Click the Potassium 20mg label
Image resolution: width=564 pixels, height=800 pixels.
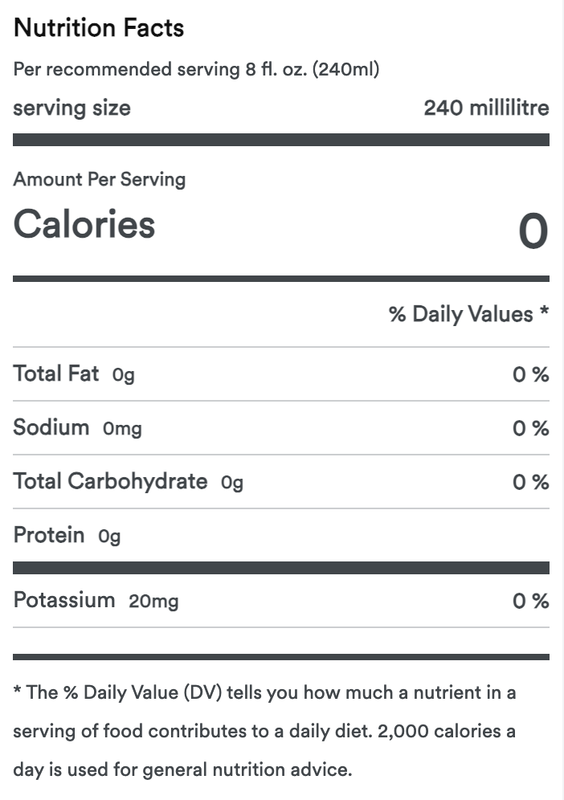(x=96, y=600)
